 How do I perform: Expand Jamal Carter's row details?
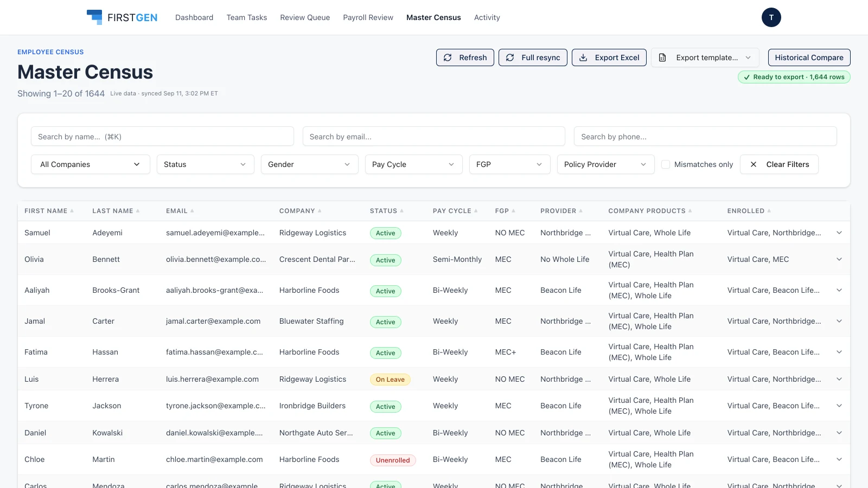(839, 321)
